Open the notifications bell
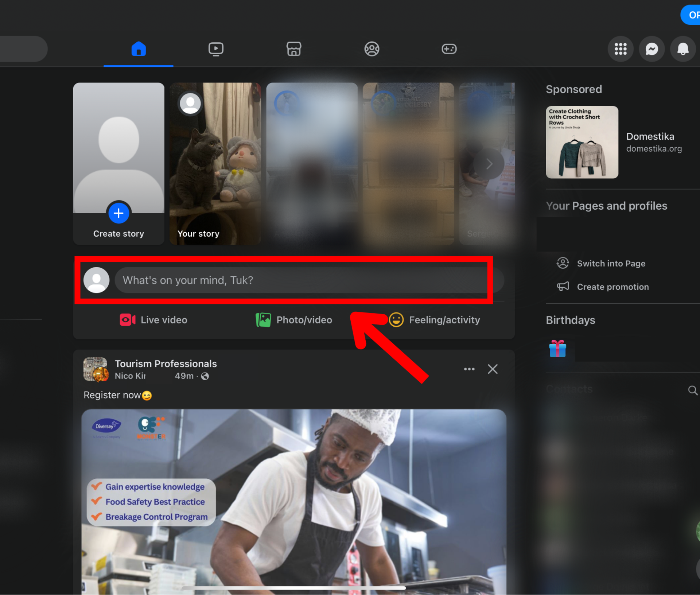700x595 pixels. [682, 49]
